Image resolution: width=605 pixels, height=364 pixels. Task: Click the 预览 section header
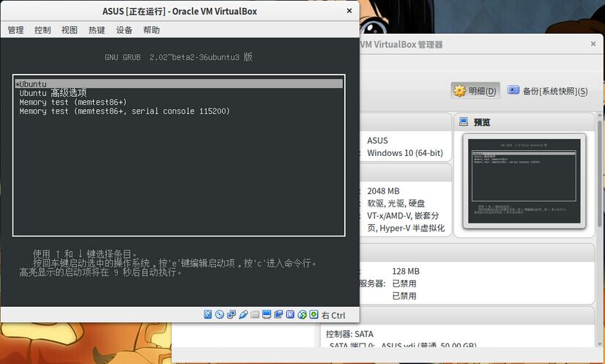point(524,122)
